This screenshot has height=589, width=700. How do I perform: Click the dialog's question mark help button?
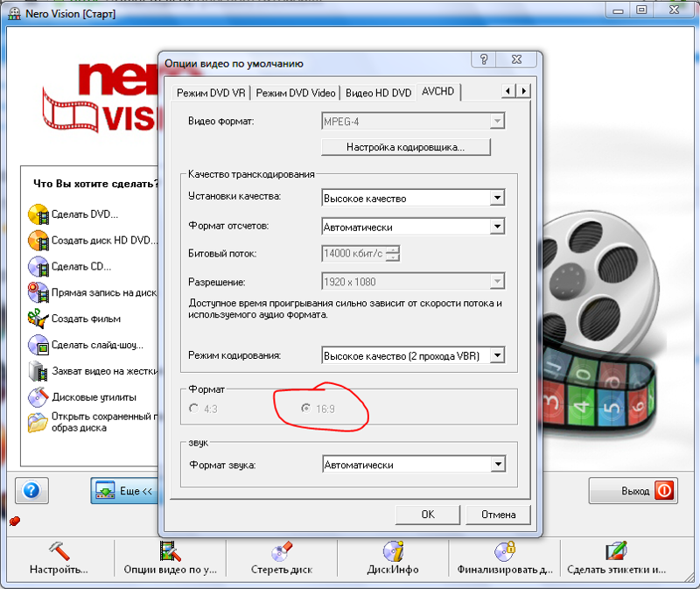click(x=484, y=60)
